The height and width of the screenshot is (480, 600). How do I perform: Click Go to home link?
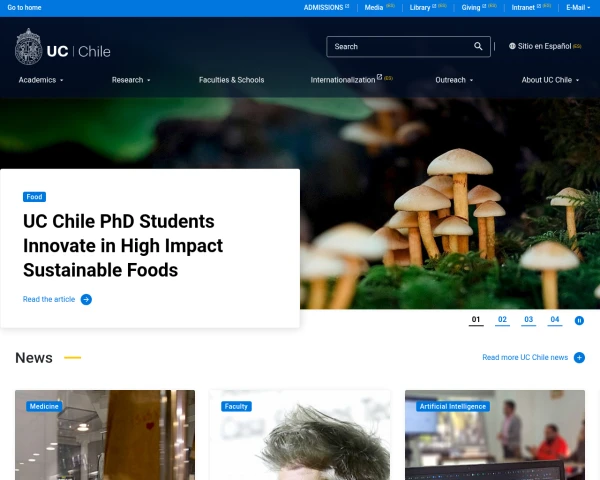click(24, 7)
